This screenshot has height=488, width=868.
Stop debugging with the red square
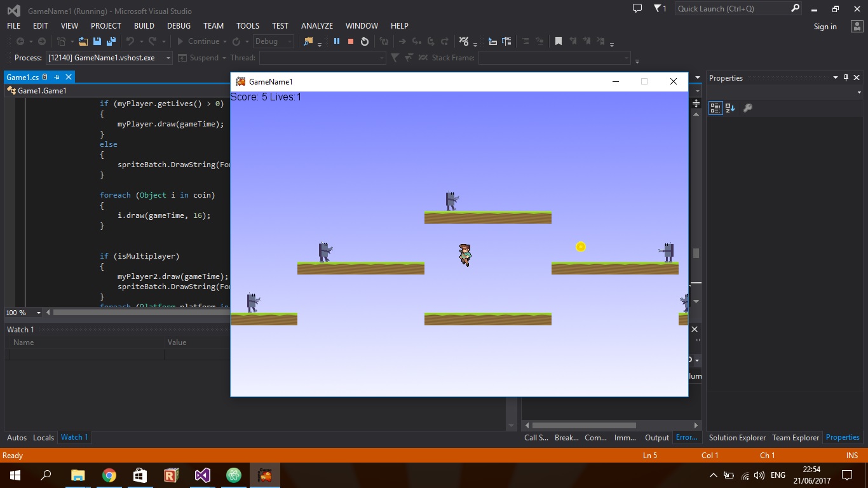point(350,41)
